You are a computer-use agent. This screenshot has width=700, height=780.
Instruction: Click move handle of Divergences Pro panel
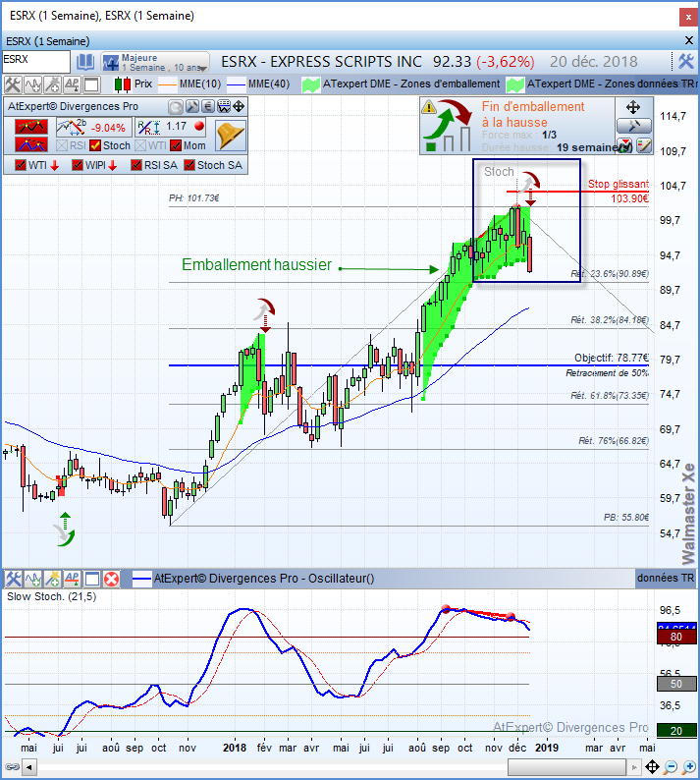pos(239,106)
